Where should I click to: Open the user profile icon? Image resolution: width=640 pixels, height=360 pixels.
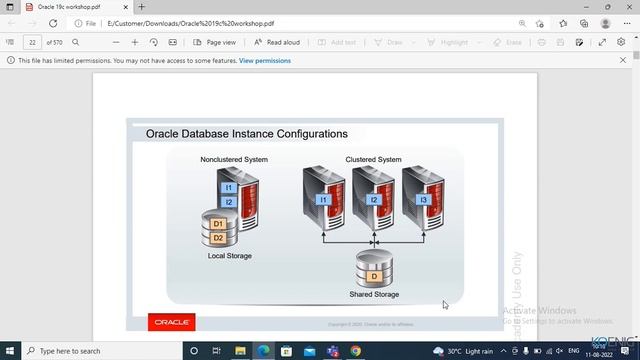[x=605, y=24]
